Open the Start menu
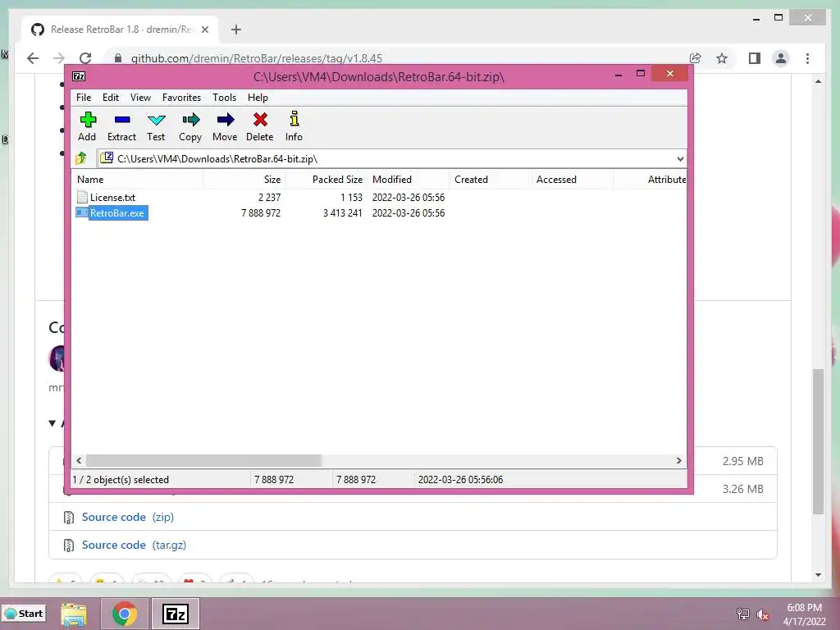840x630 pixels. click(x=24, y=614)
